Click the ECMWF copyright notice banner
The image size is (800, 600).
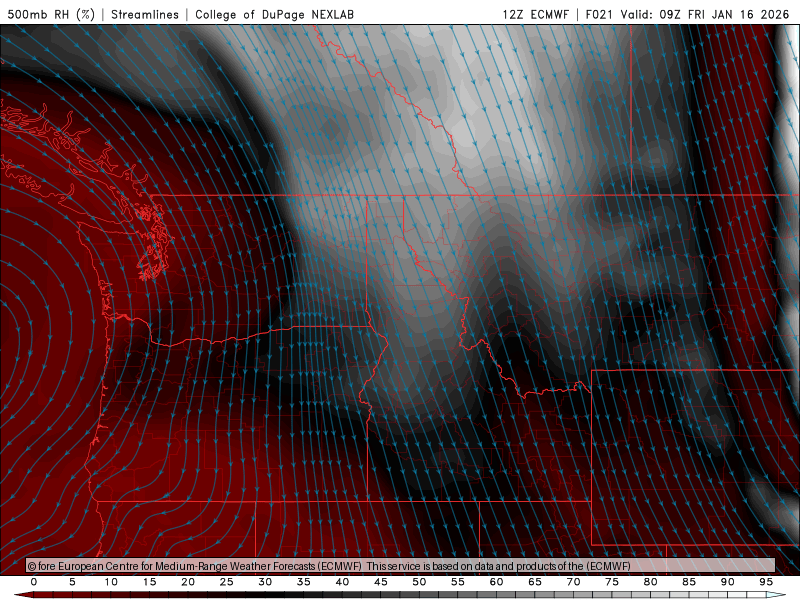pyautogui.click(x=401, y=565)
